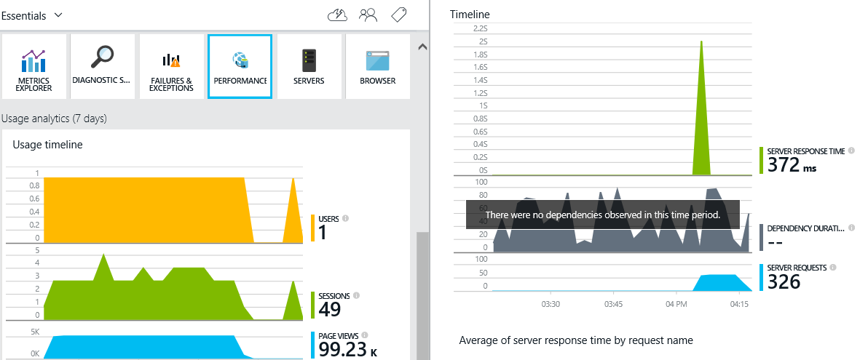Click the DEPENDENCY DURATION dash value
Image resolution: width=868 pixels, height=360 pixels.
[x=775, y=242]
